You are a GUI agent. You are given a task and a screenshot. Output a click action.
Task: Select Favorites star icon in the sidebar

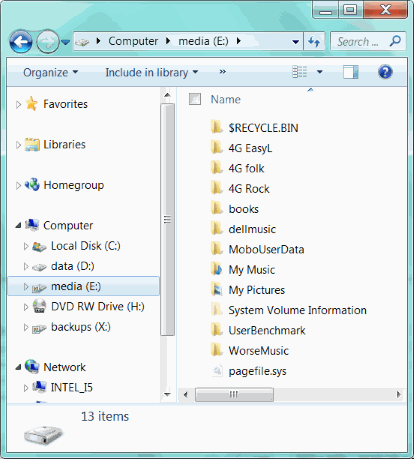32,104
